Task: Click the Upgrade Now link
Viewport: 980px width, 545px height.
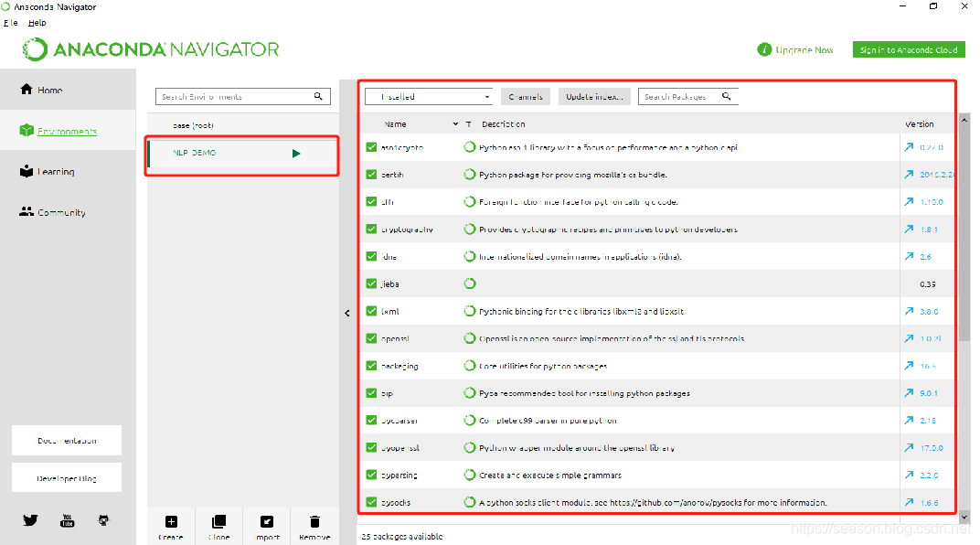Action: tap(804, 49)
